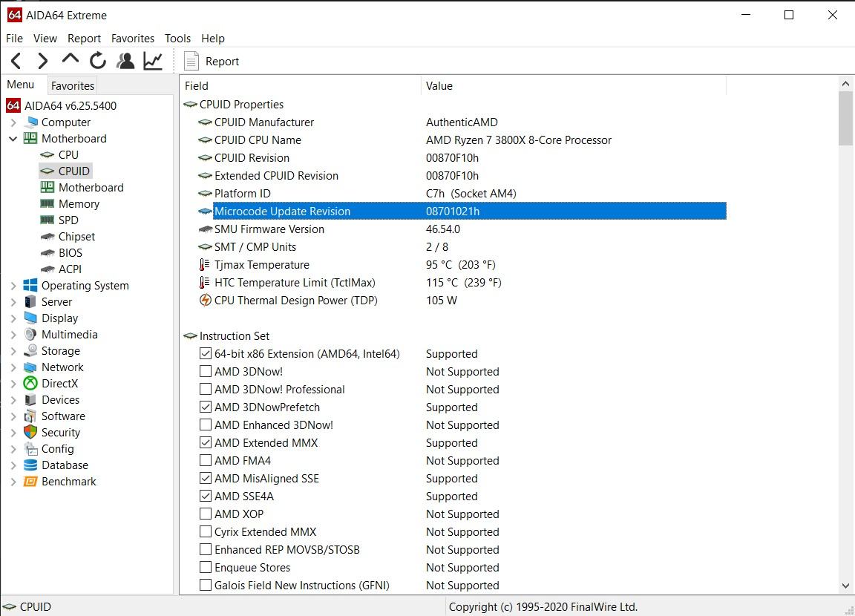Select the SPD icon in tree
Screen dimensions: 855x616
pyautogui.click(x=47, y=220)
